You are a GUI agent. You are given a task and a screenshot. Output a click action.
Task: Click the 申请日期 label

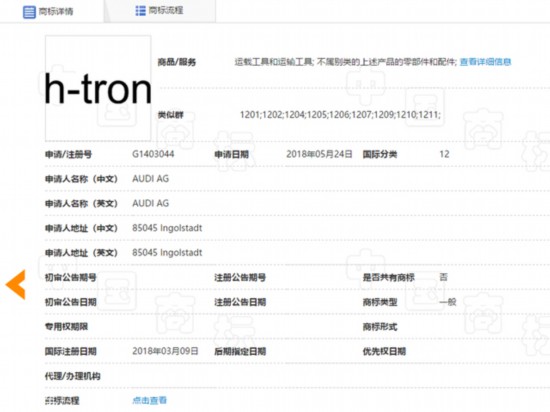coord(232,154)
